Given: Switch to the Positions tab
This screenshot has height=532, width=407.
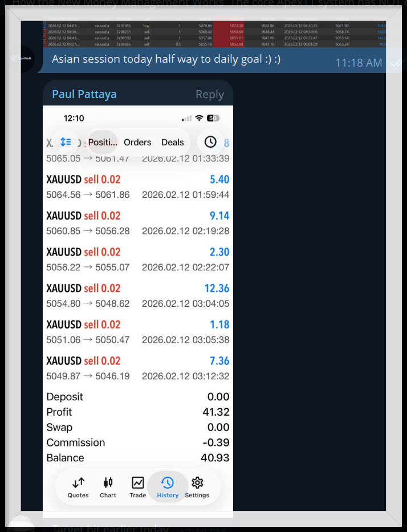Looking at the screenshot, I should pyautogui.click(x=103, y=143).
